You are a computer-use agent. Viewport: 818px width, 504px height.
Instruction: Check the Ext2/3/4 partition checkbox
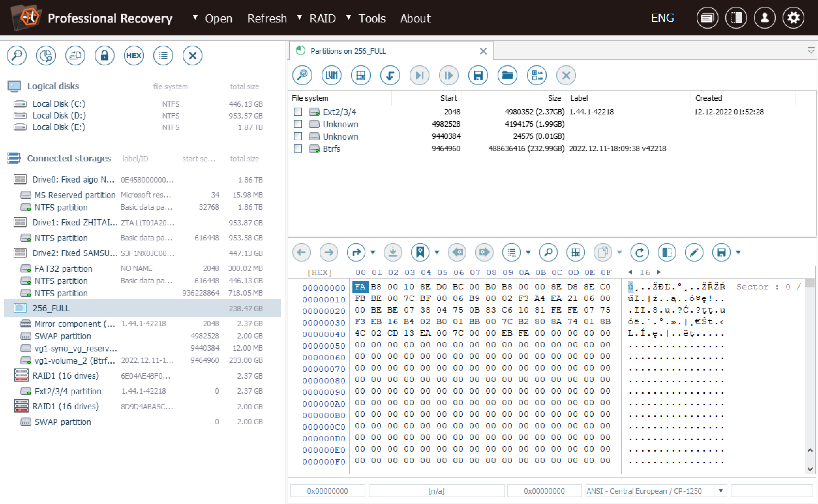point(298,112)
